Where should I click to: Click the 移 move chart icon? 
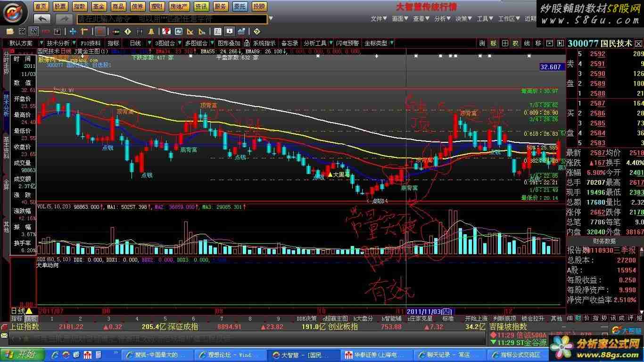coord(538,43)
